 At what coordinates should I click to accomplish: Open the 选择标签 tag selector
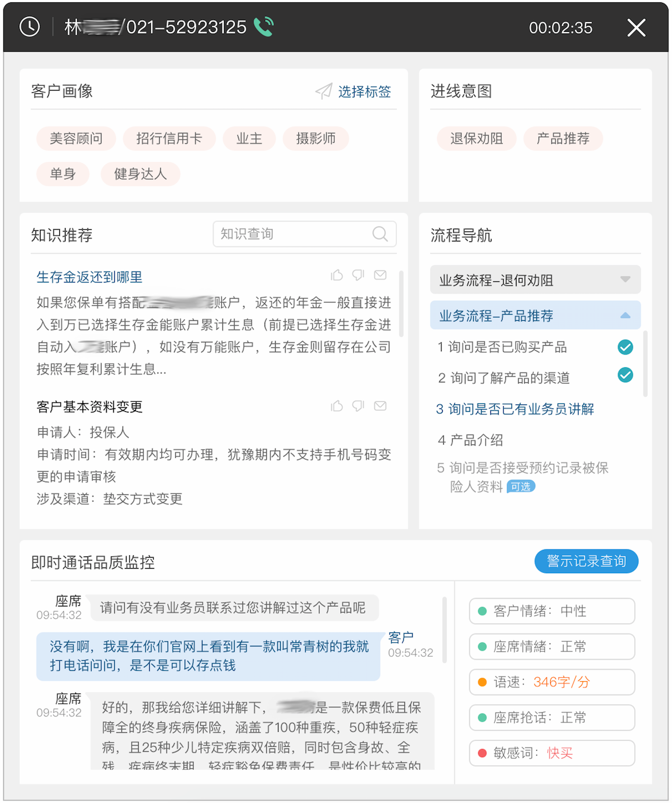click(x=354, y=92)
